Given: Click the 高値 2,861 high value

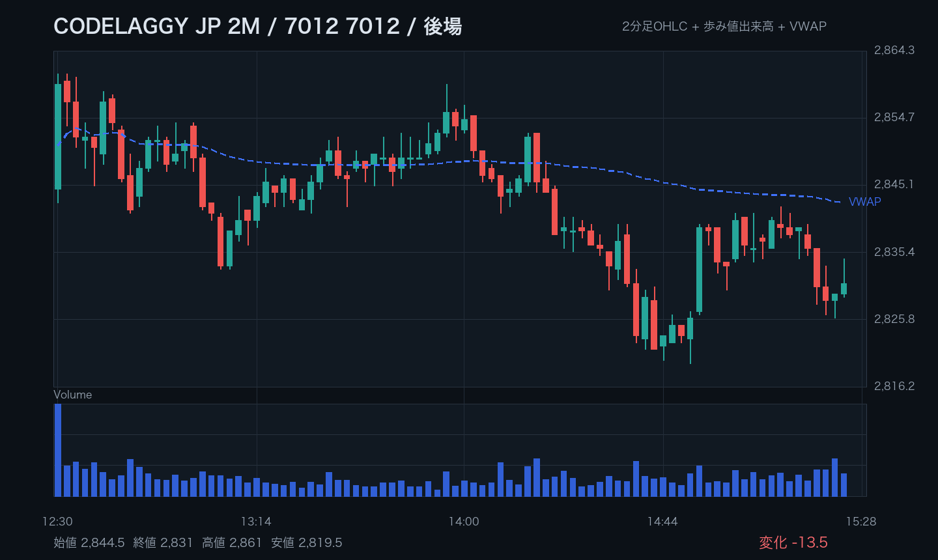Looking at the screenshot, I should 232,542.
